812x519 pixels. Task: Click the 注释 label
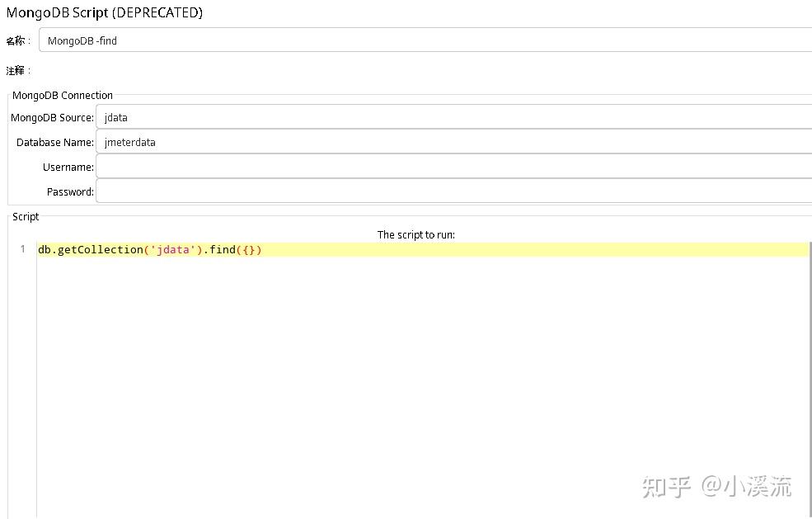click(18, 70)
